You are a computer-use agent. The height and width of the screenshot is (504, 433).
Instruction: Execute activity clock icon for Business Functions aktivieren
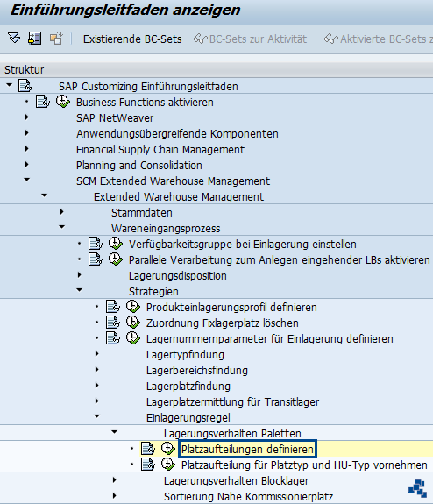[63, 102]
